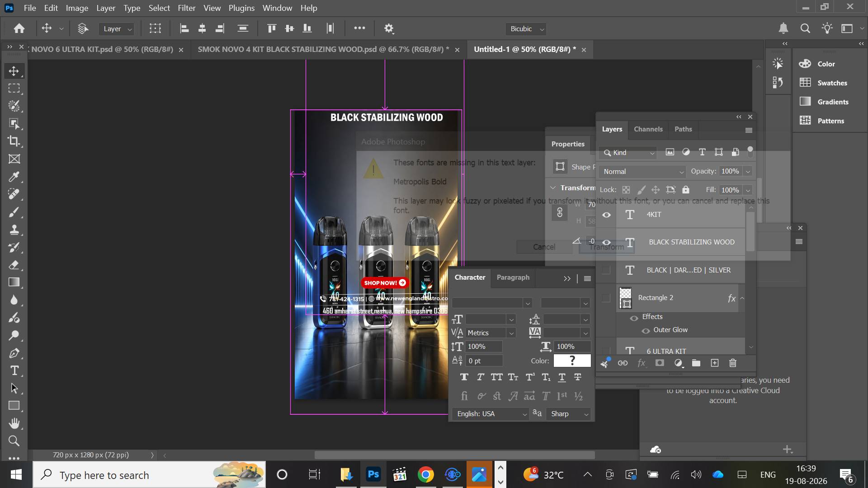Select the Zoom tool

tap(14, 441)
